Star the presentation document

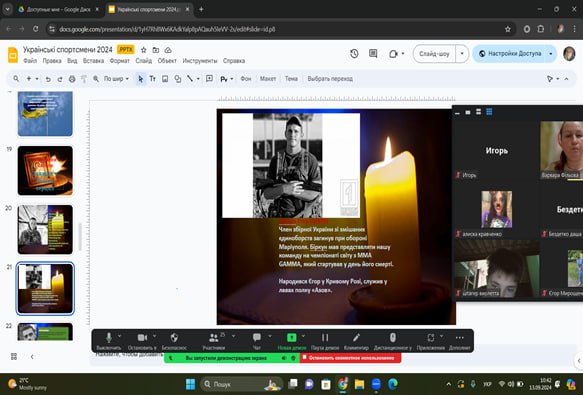tap(144, 50)
